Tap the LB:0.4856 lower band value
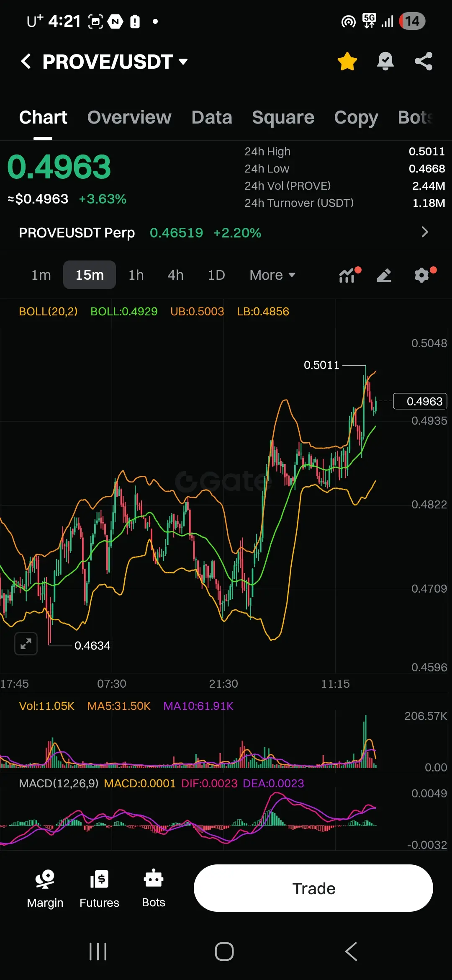 point(263,312)
